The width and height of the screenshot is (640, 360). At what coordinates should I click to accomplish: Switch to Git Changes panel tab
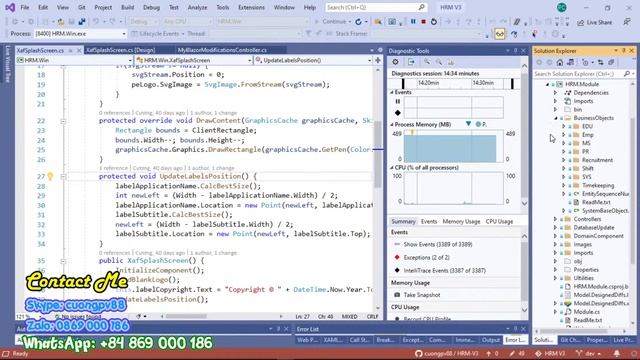(x=570, y=340)
